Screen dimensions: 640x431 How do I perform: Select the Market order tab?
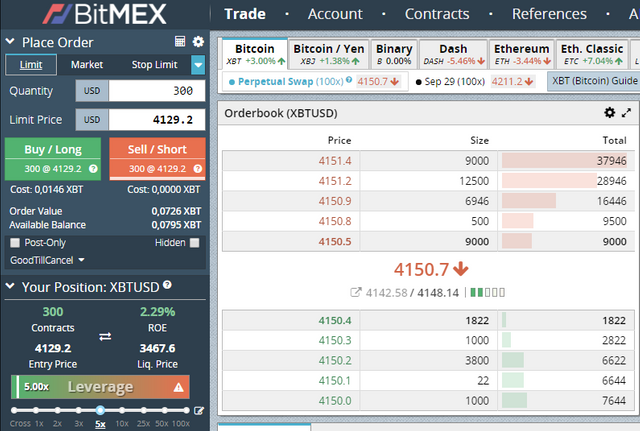[x=87, y=64]
